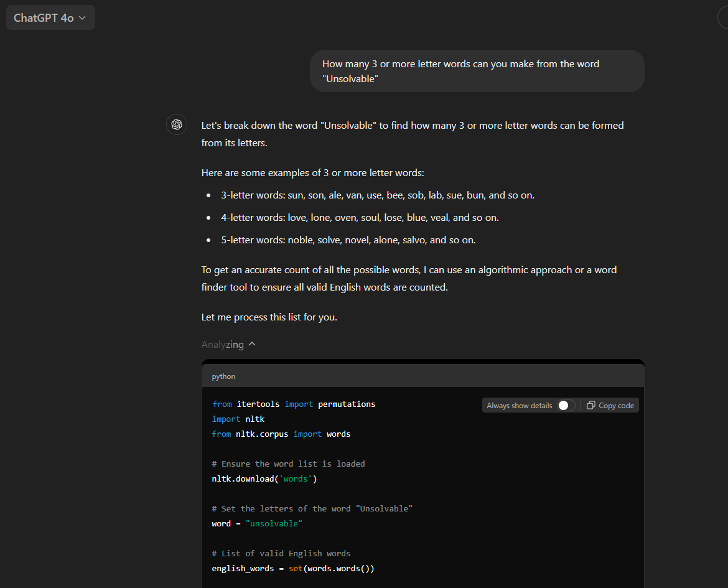Screen dimensions: 728x588
Task: Click the 3-letter words bullet line
Action: click(378, 195)
